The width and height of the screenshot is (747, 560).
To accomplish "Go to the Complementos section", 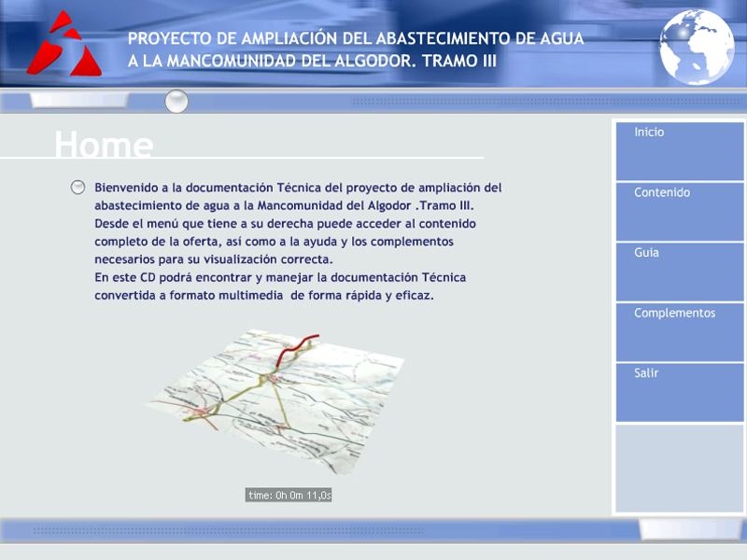I will tap(680, 332).
